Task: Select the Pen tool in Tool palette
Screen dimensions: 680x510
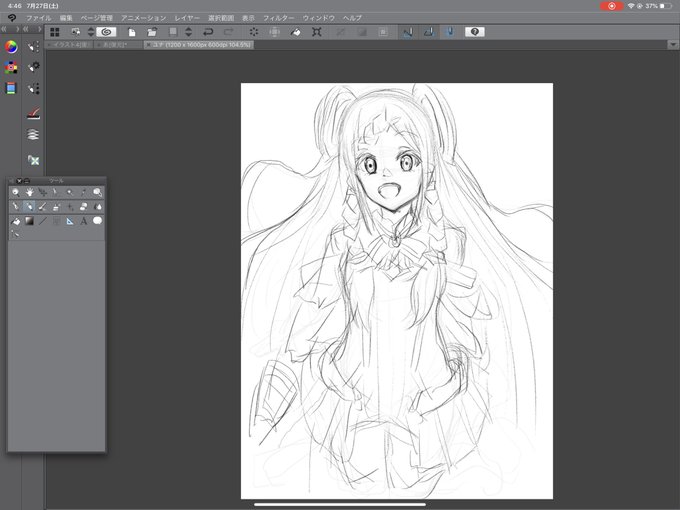Action: coord(16,207)
